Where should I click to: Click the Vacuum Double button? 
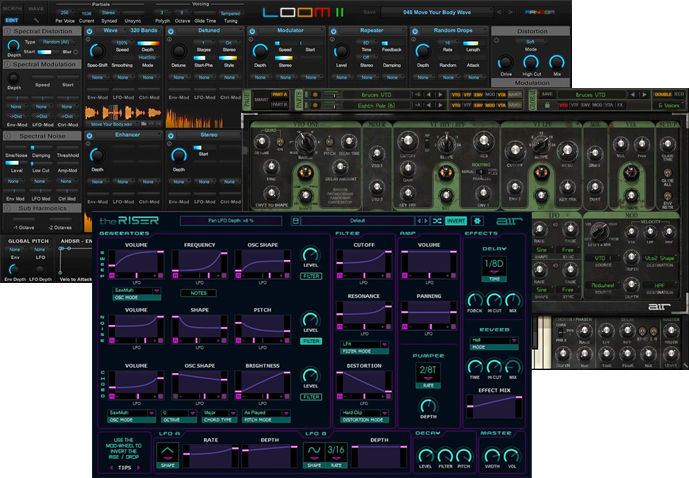point(663,94)
